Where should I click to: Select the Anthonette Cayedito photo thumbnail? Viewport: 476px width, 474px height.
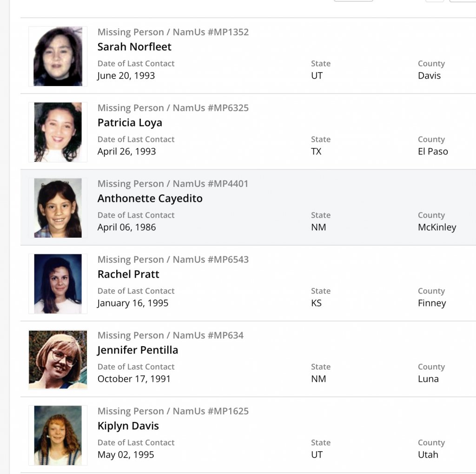click(x=58, y=208)
